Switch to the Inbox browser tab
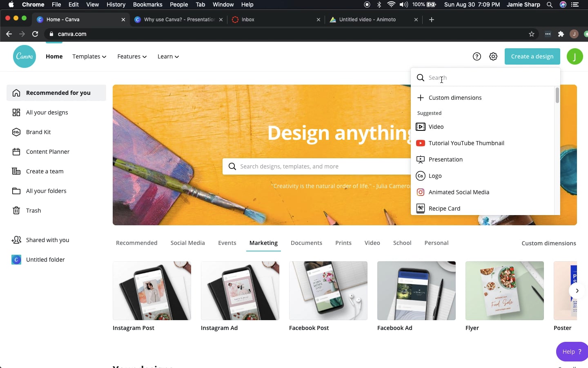This screenshot has width=588, height=368. (276, 20)
